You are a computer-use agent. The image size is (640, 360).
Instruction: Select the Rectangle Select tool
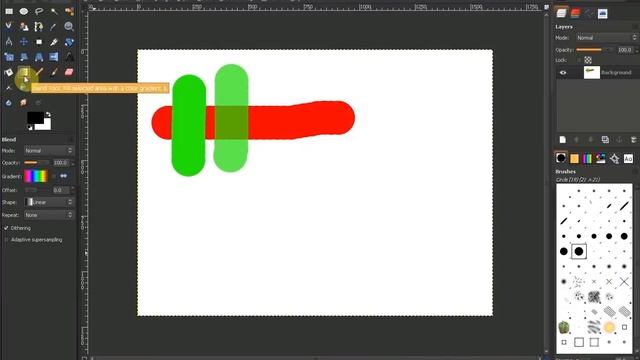[9, 11]
